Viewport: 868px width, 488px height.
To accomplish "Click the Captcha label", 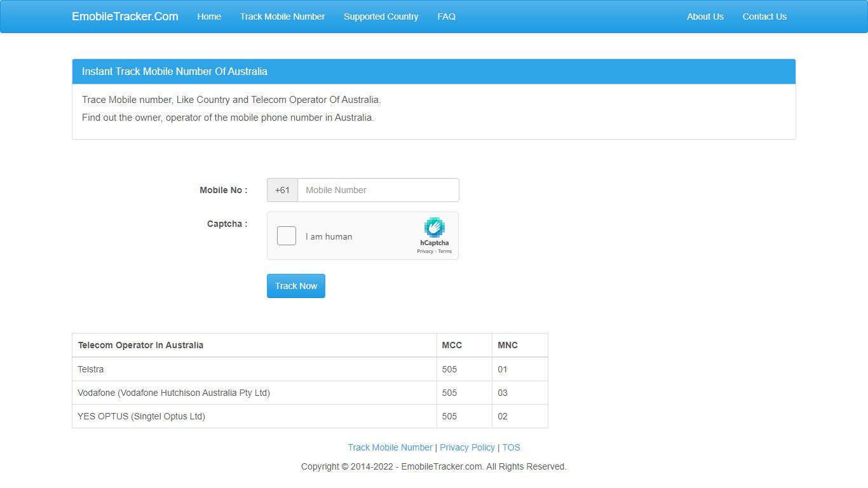I will click(227, 224).
